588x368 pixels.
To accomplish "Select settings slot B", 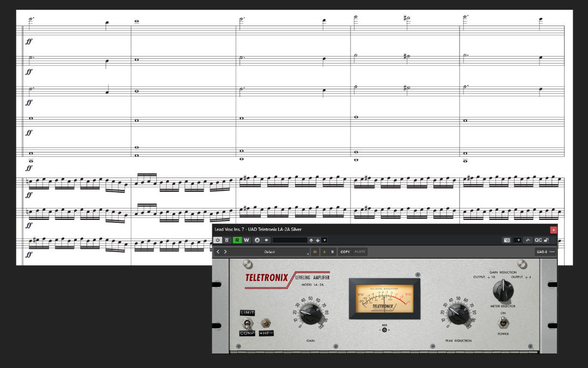I will pos(332,252).
